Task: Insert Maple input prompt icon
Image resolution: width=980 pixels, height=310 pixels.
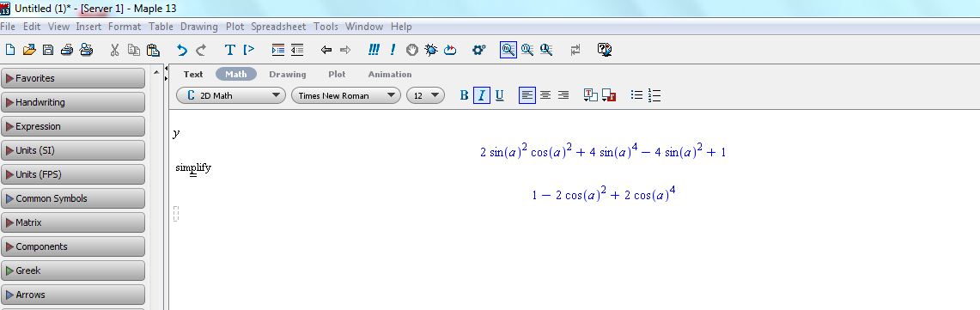Action: (249, 50)
